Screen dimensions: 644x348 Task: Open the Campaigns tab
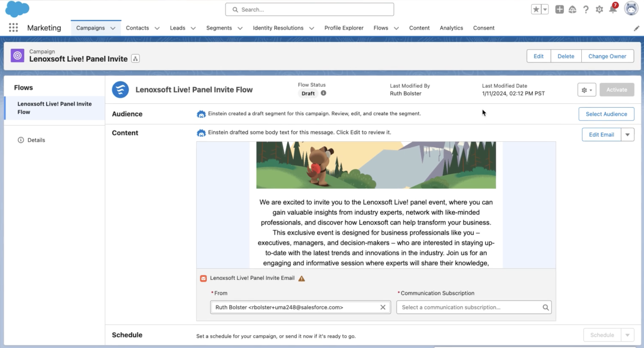(x=90, y=28)
